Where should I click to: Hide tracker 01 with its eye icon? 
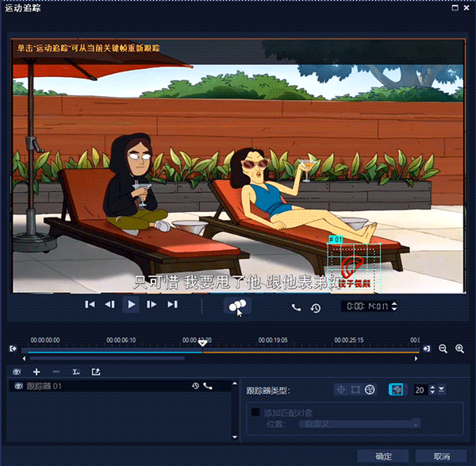pos(18,386)
